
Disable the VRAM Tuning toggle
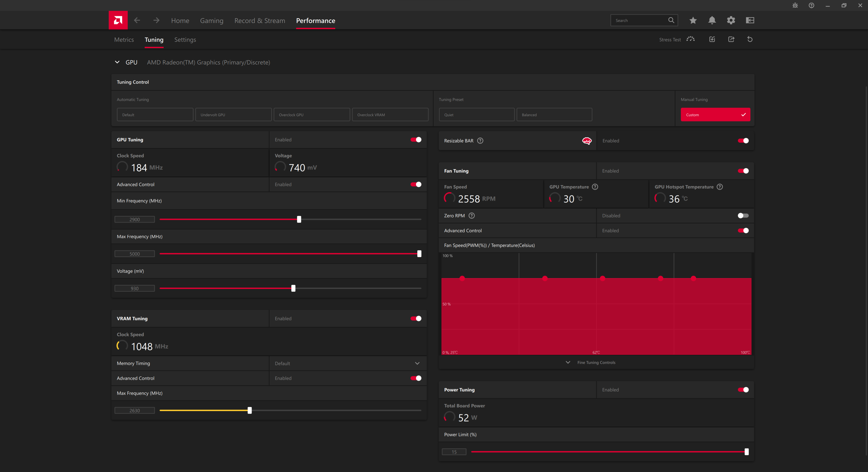click(416, 318)
